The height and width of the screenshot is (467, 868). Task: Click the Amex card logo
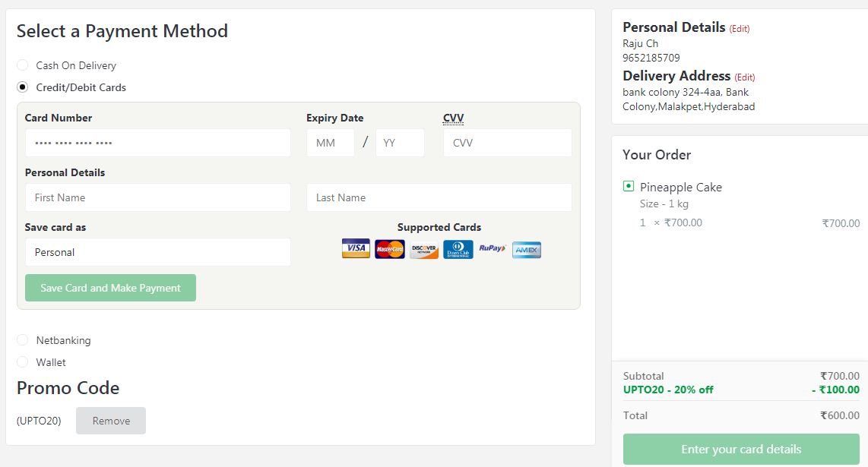pyautogui.click(x=527, y=249)
